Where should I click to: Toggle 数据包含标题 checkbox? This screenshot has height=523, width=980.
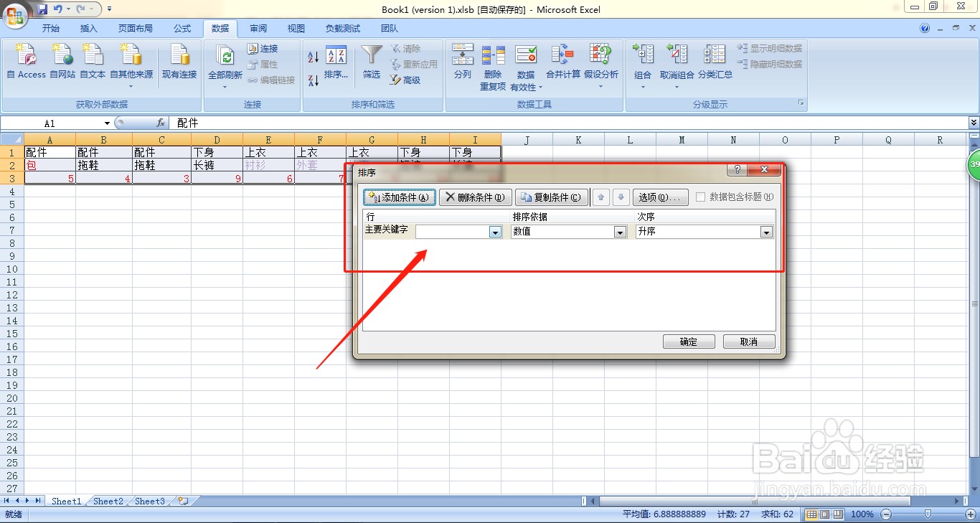701,197
